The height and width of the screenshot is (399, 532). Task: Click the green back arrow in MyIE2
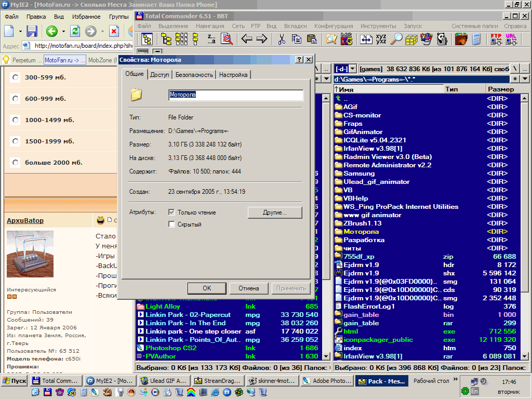click(52, 31)
